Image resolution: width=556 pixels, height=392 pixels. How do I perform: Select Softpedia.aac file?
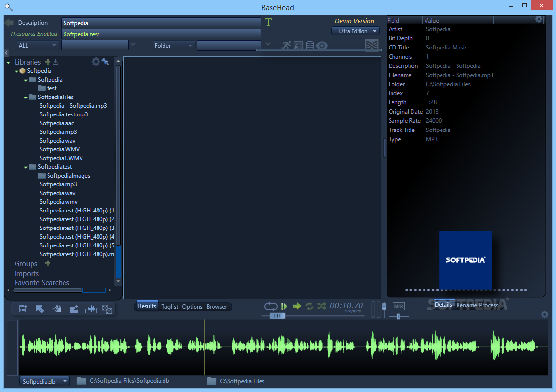(57, 123)
